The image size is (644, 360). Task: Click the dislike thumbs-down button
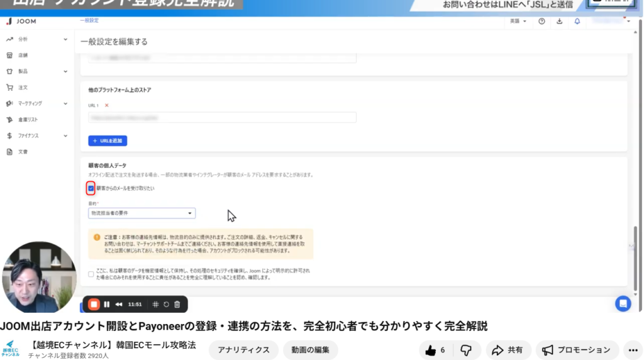(x=466, y=350)
